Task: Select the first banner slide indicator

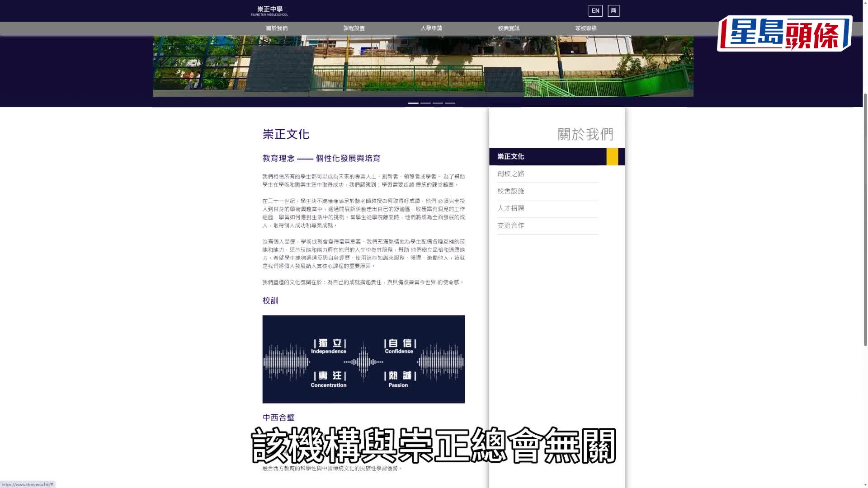Action: (413, 103)
